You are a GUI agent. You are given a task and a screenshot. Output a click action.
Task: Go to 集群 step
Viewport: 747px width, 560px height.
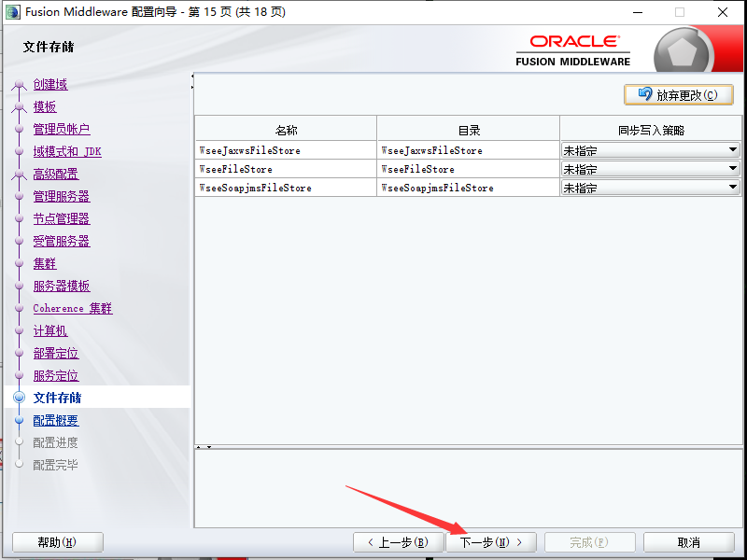click(x=45, y=263)
